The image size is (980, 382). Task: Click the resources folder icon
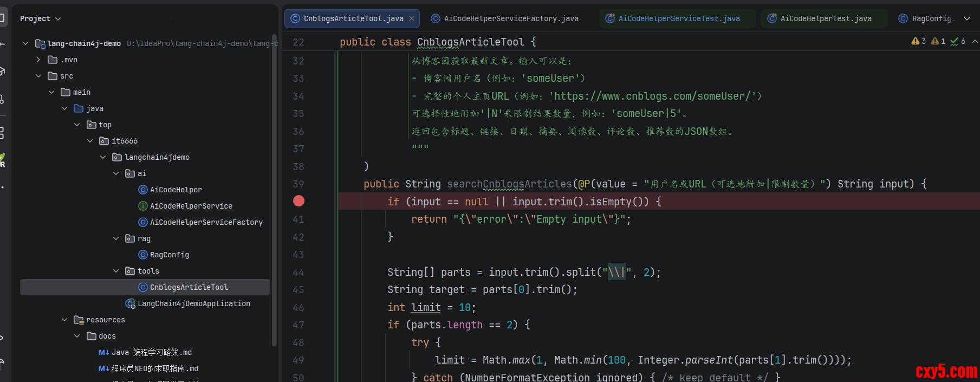[x=79, y=320]
